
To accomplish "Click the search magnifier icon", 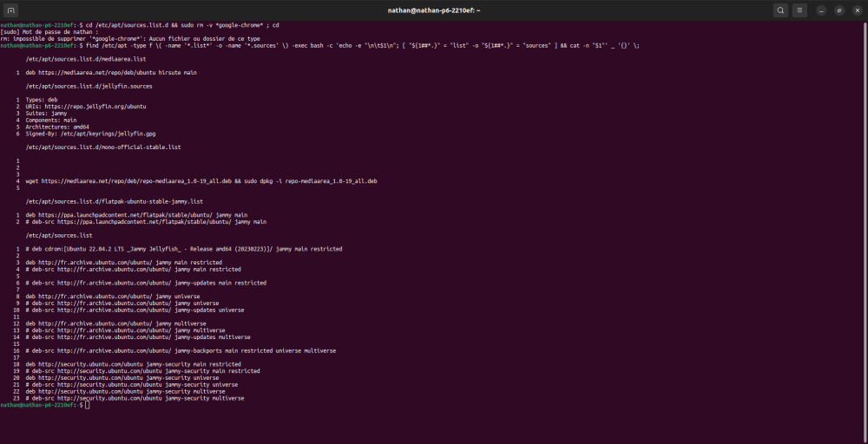I will click(781, 10).
